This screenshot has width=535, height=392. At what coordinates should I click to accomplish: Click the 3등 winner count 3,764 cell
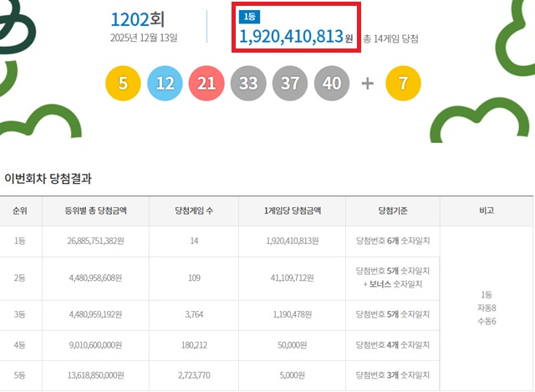point(194,315)
